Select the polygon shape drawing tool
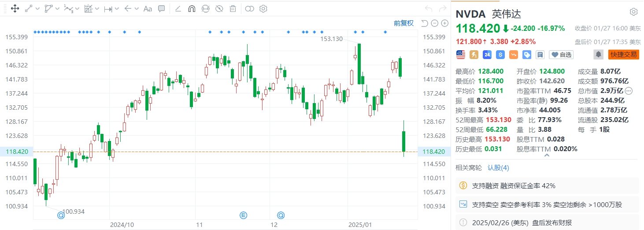This screenshot has width=644, height=230. pyautogui.click(x=48, y=8)
